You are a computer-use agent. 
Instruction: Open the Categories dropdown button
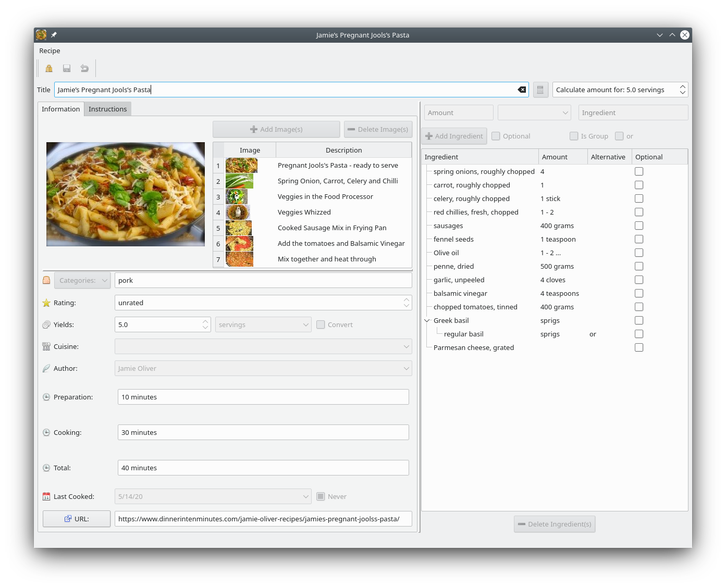[x=82, y=280]
